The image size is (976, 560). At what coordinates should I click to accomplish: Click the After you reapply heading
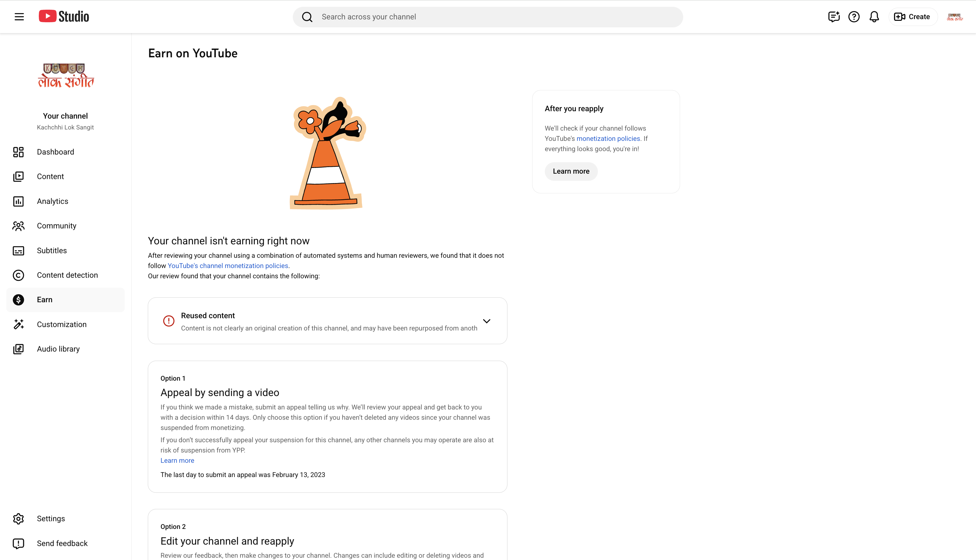click(x=574, y=108)
